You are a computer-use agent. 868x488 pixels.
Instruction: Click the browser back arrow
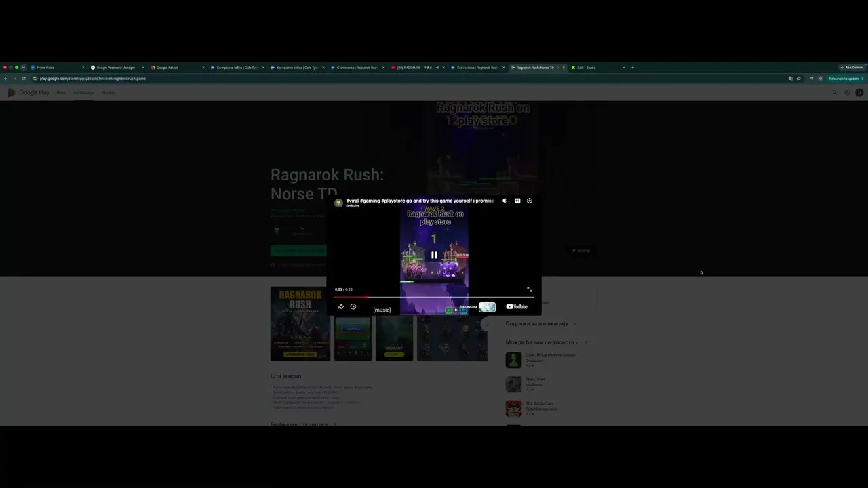point(5,79)
